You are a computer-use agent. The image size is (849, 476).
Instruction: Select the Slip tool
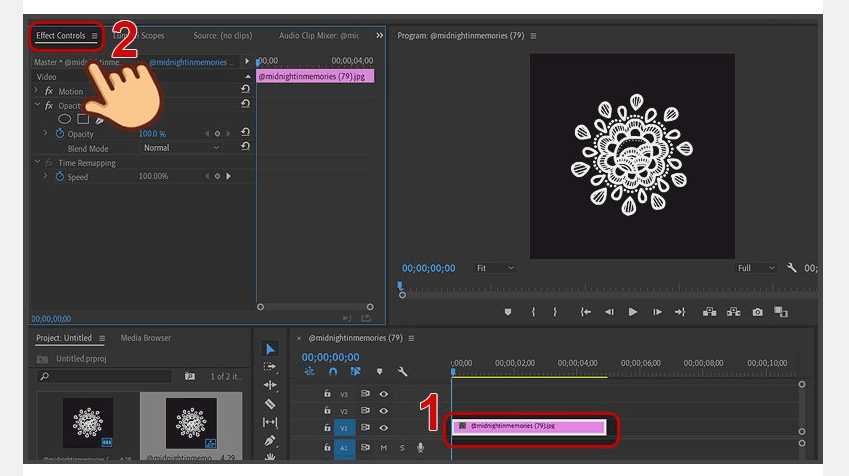tap(270, 422)
